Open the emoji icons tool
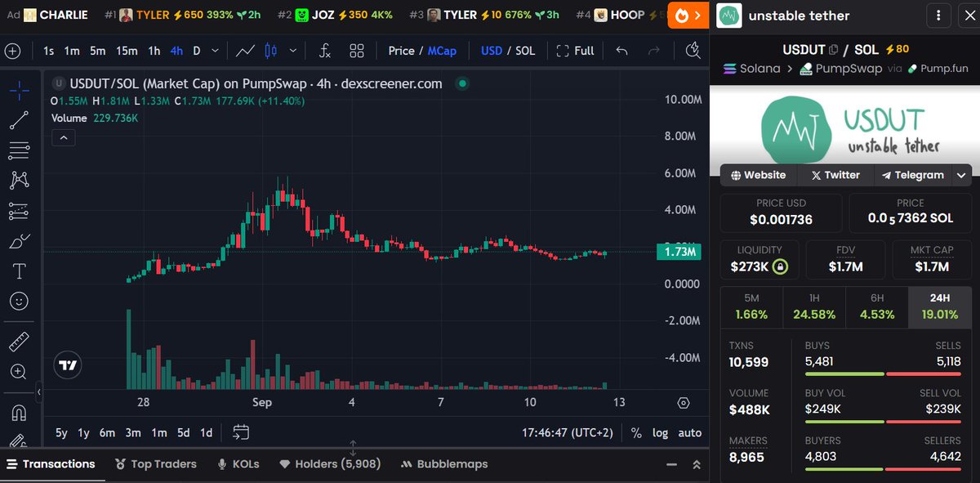 coord(19,302)
